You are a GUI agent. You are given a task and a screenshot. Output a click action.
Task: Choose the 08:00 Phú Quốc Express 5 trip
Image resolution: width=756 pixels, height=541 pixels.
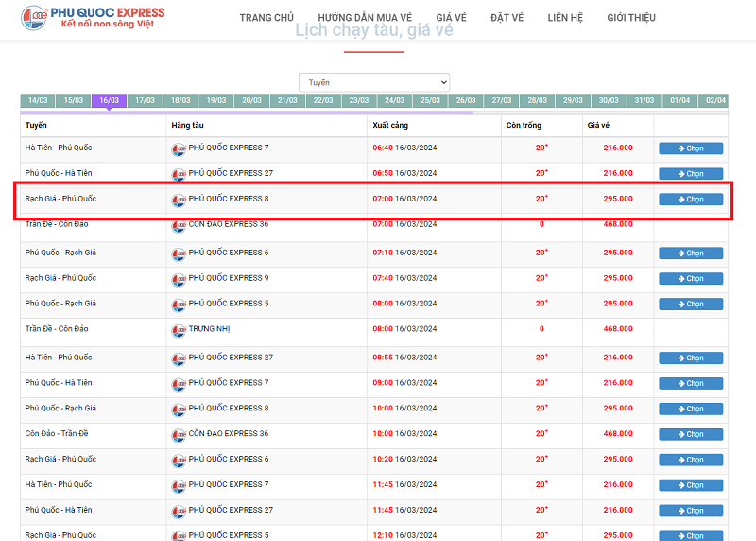[691, 304]
